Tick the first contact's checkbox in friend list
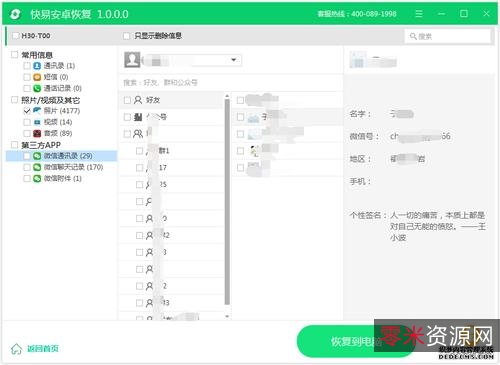The height and width of the screenshot is (365, 500). tap(240, 100)
